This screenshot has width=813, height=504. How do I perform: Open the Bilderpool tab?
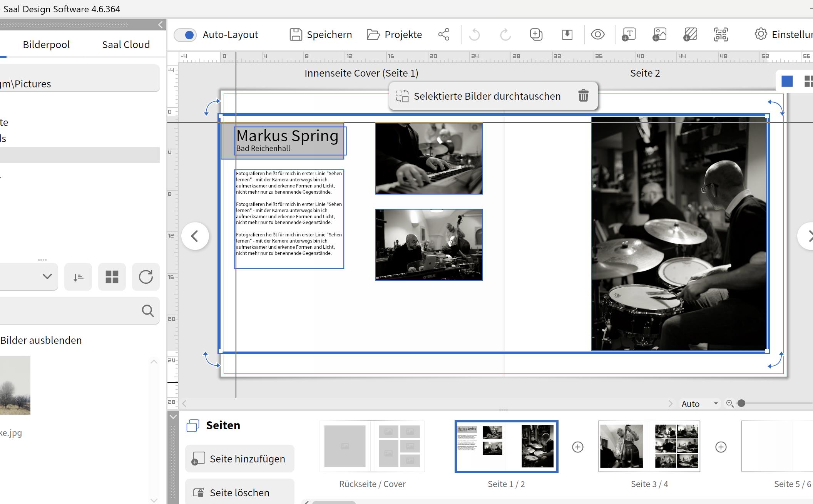46,45
